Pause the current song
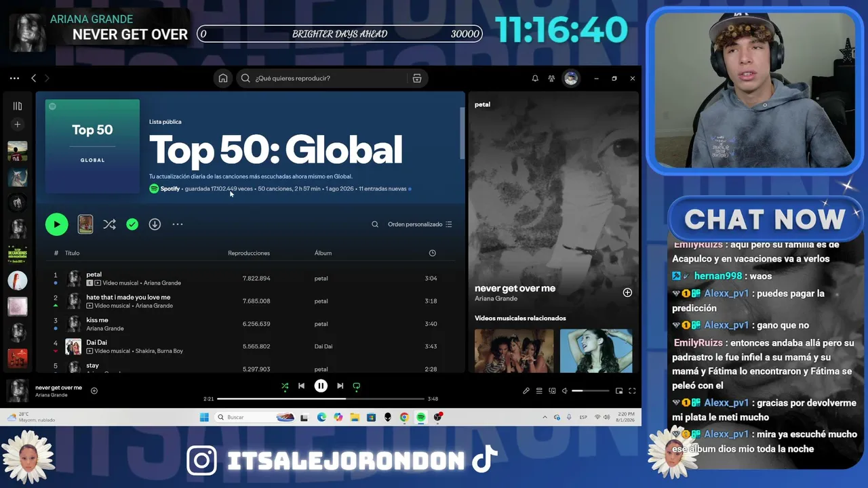Viewport: 868px width, 488px height. pyautogui.click(x=321, y=386)
